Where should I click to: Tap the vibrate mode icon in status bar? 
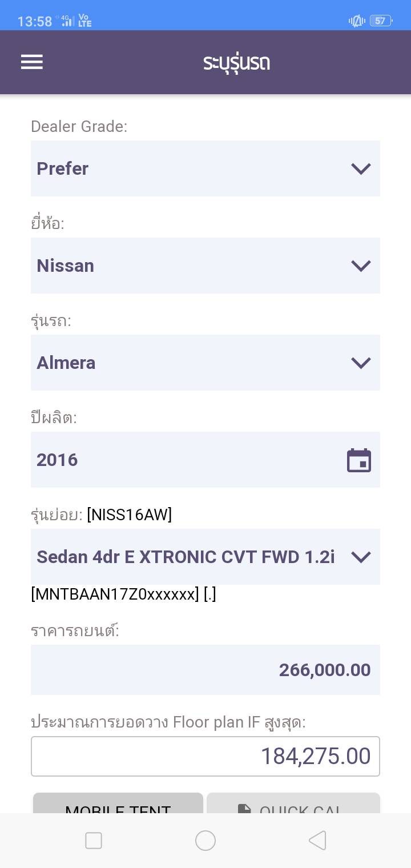pyautogui.click(x=357, y=21)
